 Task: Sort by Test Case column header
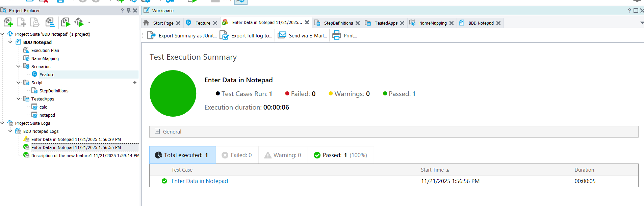coord(182,170)
